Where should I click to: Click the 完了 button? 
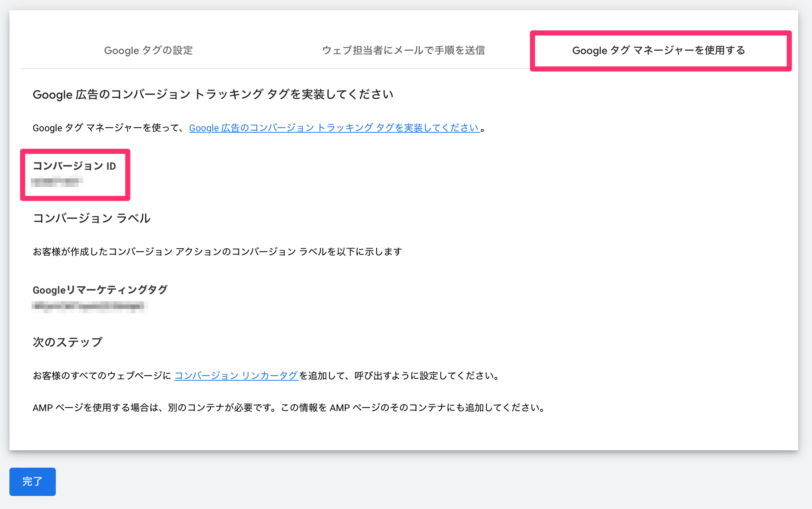pyautogui.click(x=33, y=481)
